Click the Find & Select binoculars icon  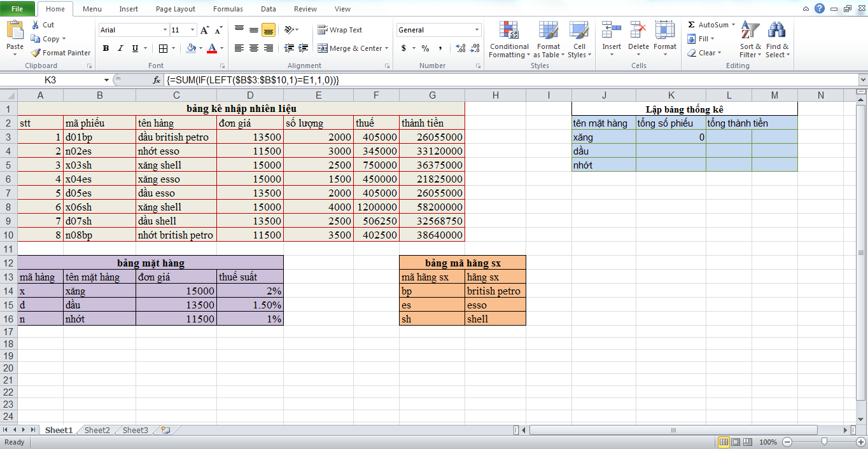tap(776, 31)
